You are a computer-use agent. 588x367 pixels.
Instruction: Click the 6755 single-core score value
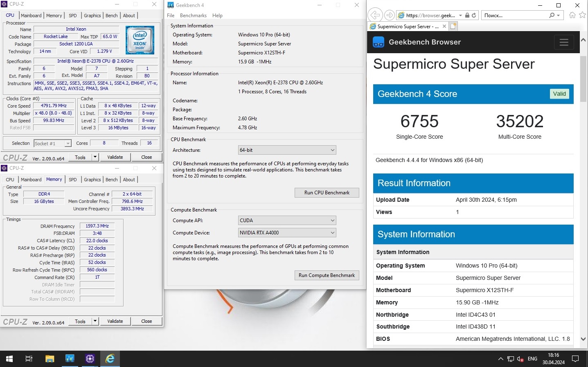point(419,122)
